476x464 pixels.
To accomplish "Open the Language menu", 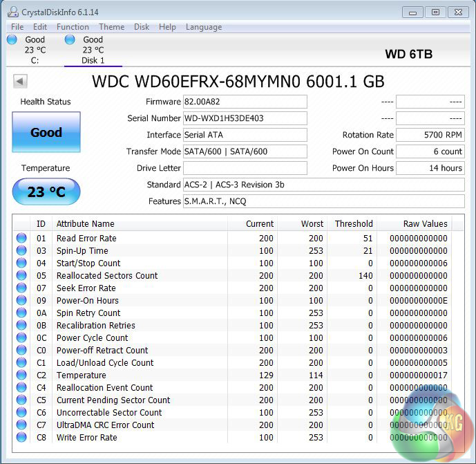I will pos(203,27).
